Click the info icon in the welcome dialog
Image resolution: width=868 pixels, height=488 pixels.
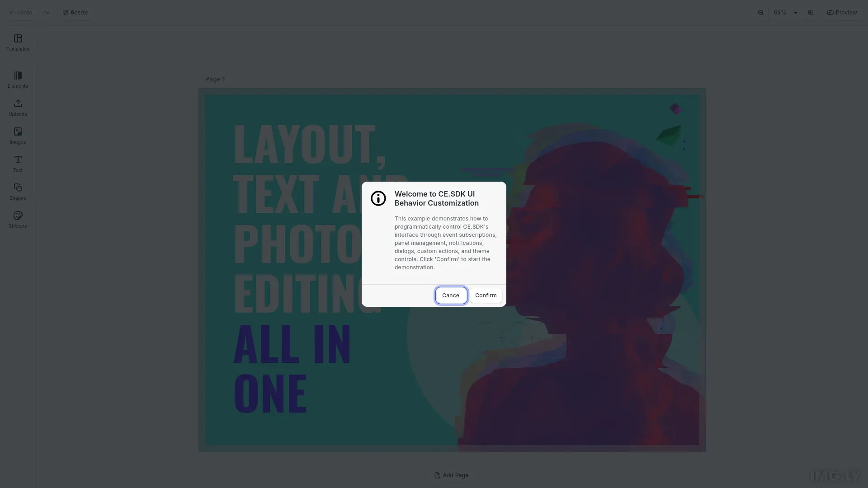(x=378, y=198)
